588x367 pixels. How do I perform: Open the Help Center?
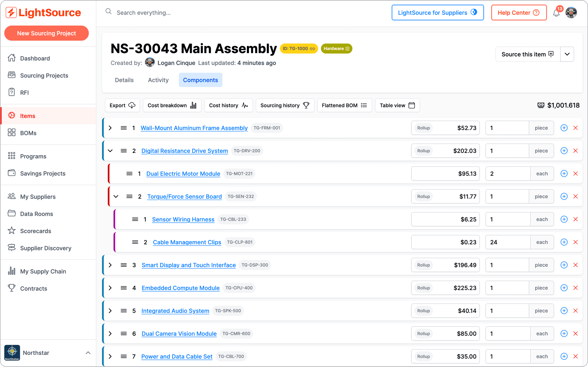point(519,13)
